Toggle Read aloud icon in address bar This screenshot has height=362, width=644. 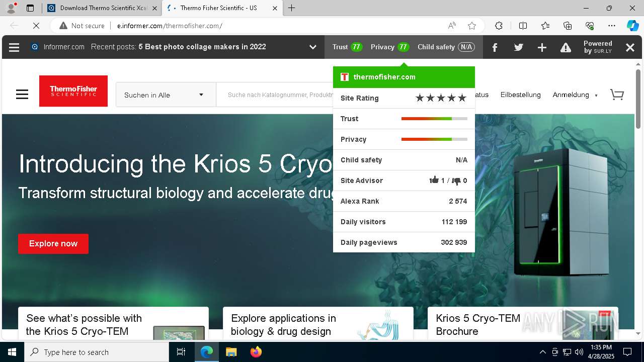[452, 26]
